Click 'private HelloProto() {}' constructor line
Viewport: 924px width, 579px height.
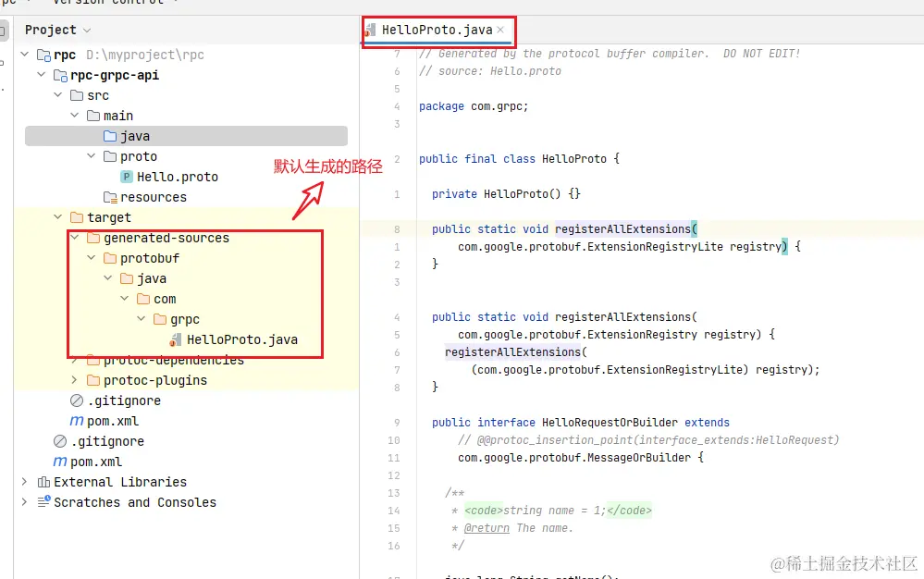(506, 194)
